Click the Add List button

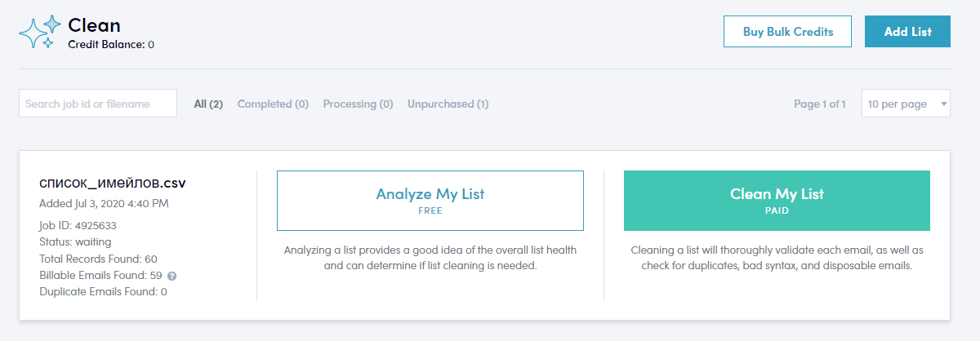907,32
